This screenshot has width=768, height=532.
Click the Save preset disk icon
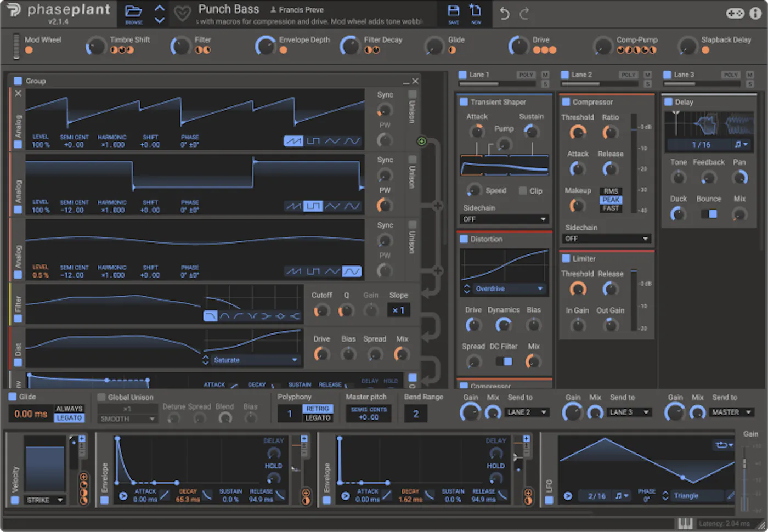click(x=453, y=13)
